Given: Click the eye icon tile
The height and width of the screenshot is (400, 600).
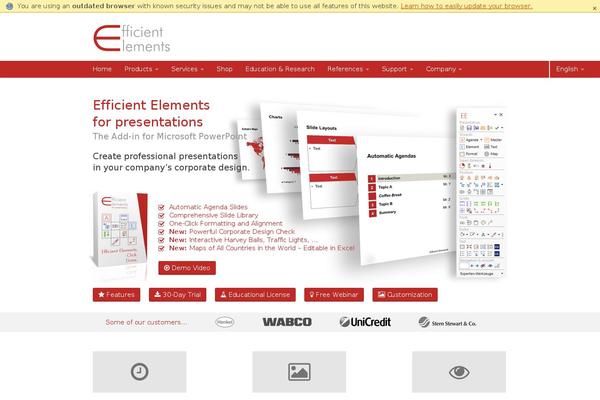Looking at the screenshot, I should 459,372.
